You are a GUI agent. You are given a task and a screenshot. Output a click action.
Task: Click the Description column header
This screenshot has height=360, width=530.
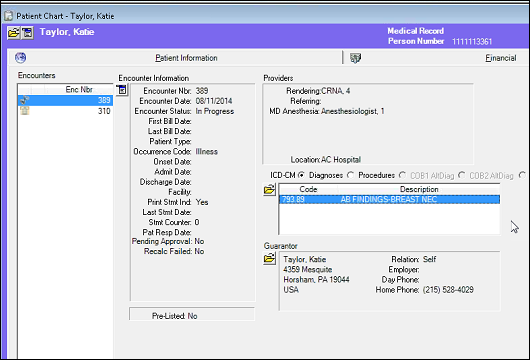(419, 189)
